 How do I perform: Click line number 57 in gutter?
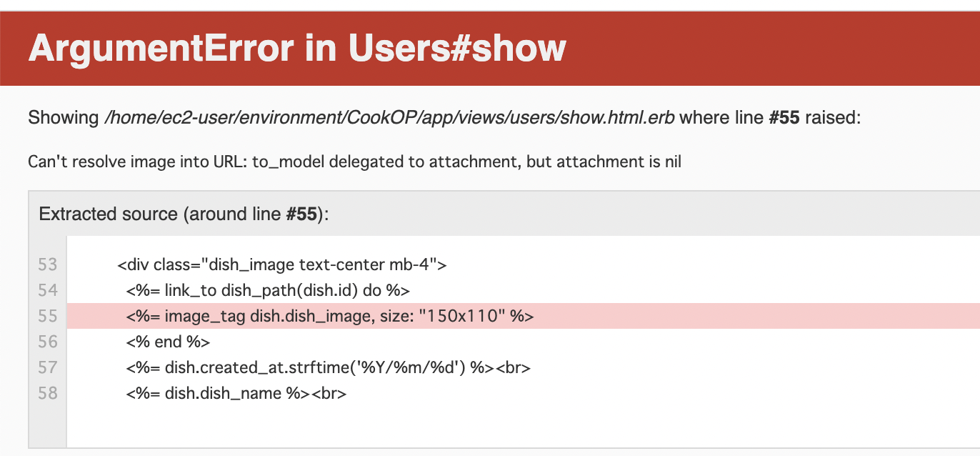pos(47,367)
